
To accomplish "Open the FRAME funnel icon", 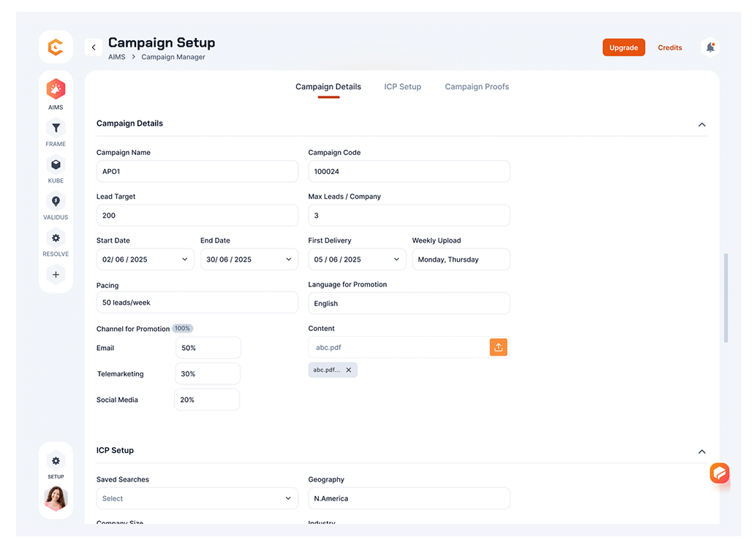I will (x=56, y=128).
